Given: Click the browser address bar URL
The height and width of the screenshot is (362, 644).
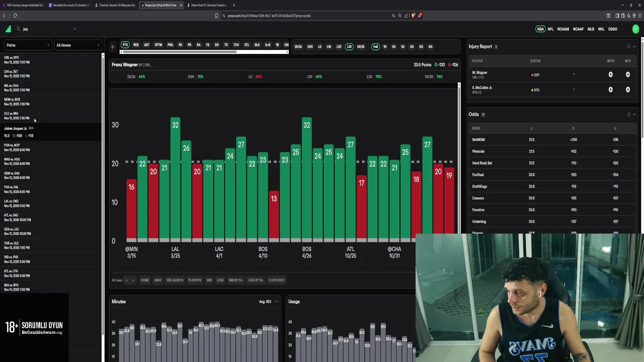Looking at the screenshot, I should click(x=269, y=16).
